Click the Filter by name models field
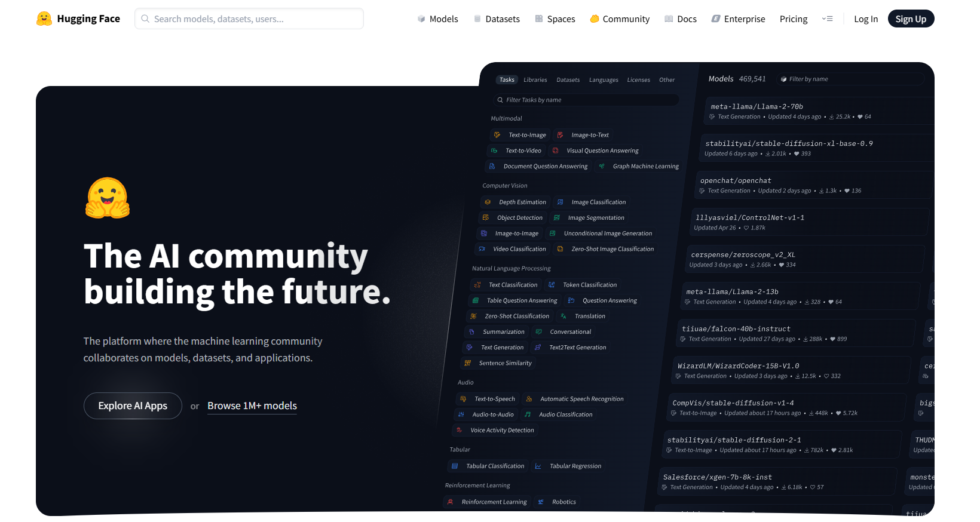Viewport: 980px width, 522px height. pyautogui.click(x=851, y=79)
